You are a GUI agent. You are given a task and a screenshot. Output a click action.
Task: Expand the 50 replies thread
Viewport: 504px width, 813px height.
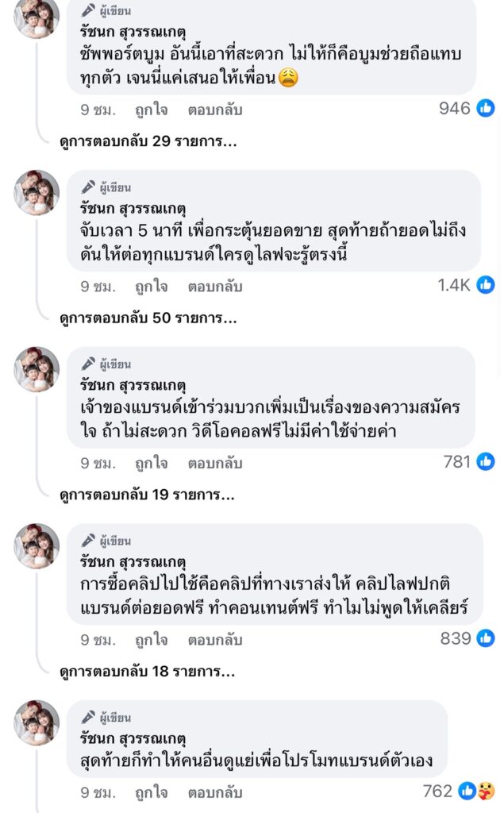148,318
